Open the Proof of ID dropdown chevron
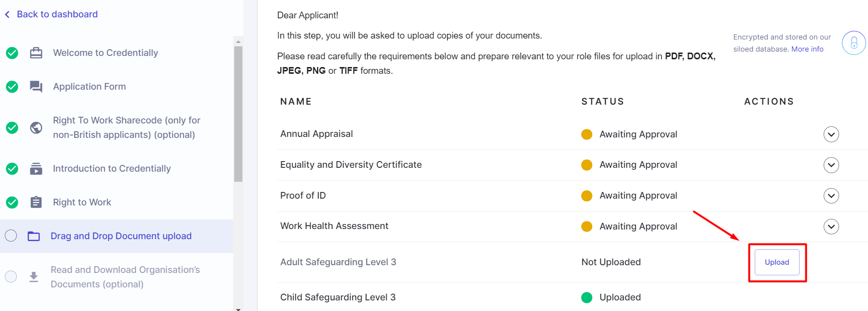This screenshot has width=868, height=311. point(831,196)
